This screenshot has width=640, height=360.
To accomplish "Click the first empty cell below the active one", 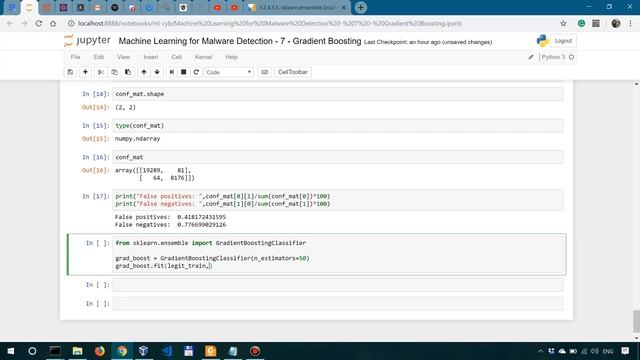I will [x=338, y=285].
